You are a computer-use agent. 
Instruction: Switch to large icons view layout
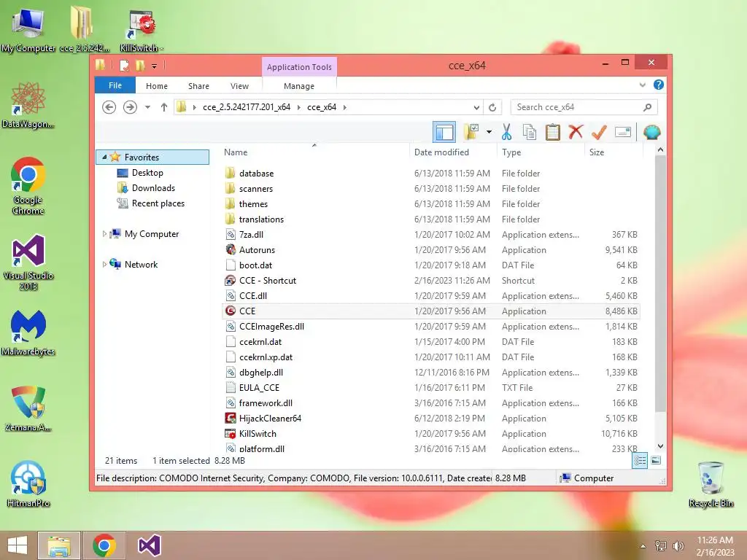coord(656,461)
